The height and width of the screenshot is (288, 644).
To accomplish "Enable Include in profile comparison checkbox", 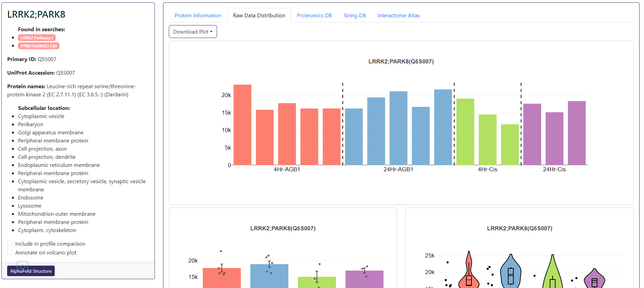I will (10, 244).
